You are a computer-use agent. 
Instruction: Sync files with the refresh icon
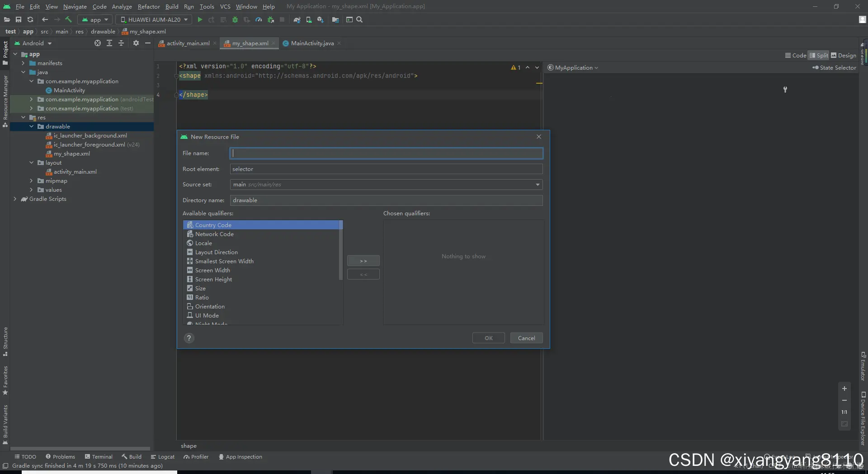[30, 19]
